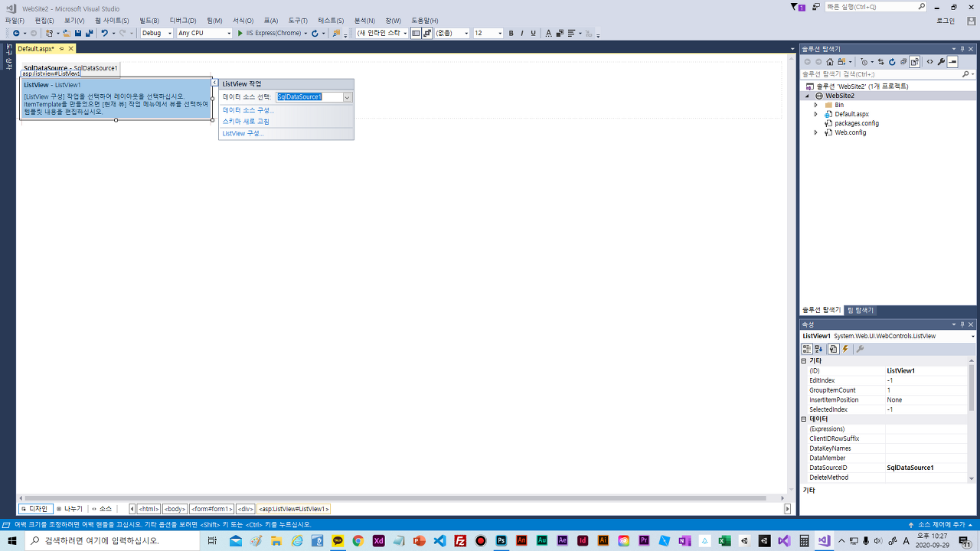Click the Open File folder icon
Viewport: 980px width, 551px height.
(x=67, y=34)
